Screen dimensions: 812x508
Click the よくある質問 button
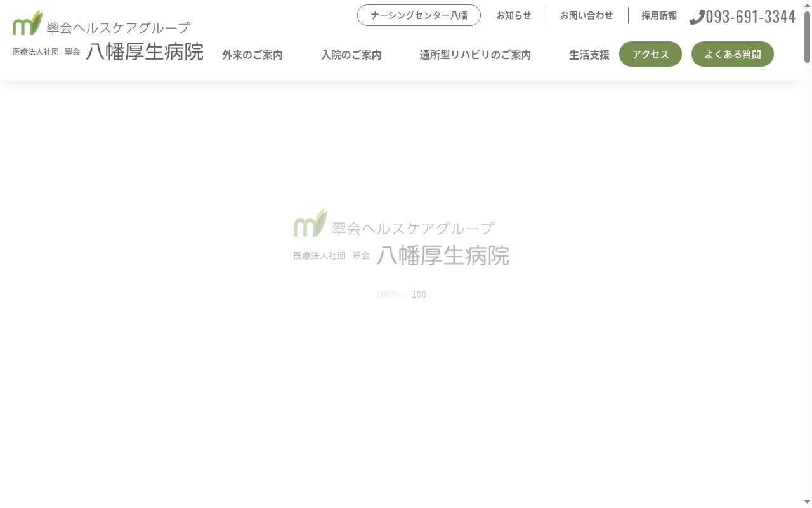coord(733,54)
